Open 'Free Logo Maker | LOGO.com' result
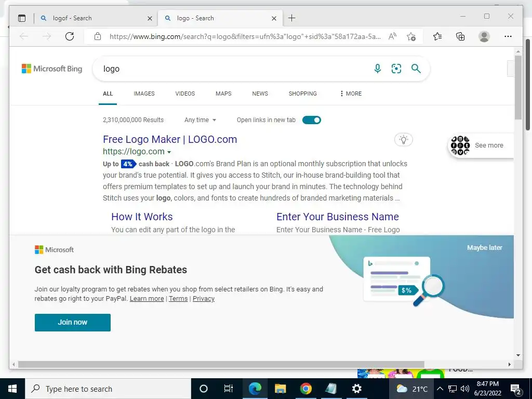532x399 pixels. pyautogui.click(x=170, y=139)
